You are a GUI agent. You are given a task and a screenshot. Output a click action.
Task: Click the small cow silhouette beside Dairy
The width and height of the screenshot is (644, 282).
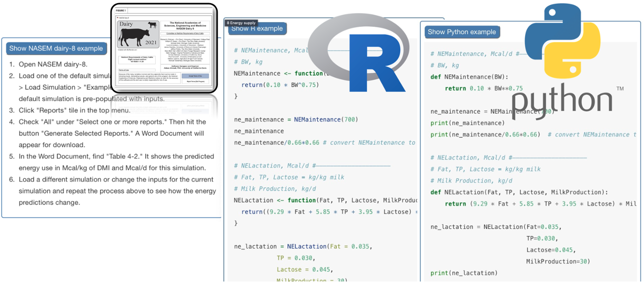[153, 25]
